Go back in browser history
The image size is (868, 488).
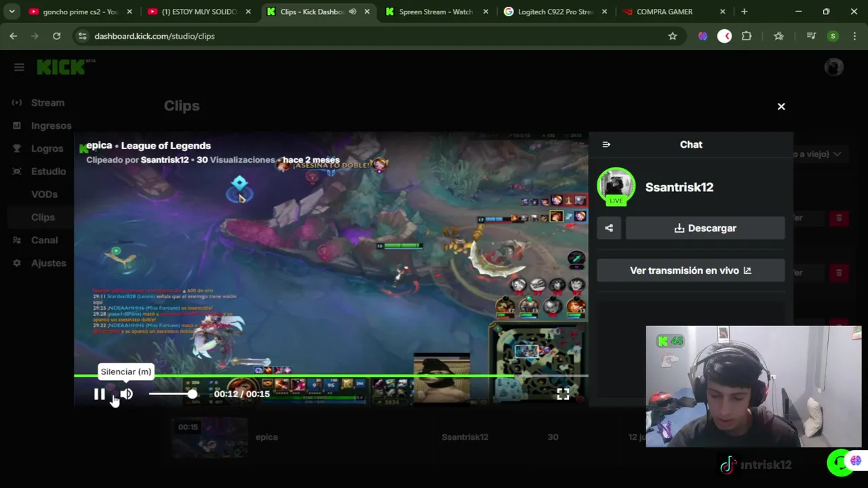(14, 36)
